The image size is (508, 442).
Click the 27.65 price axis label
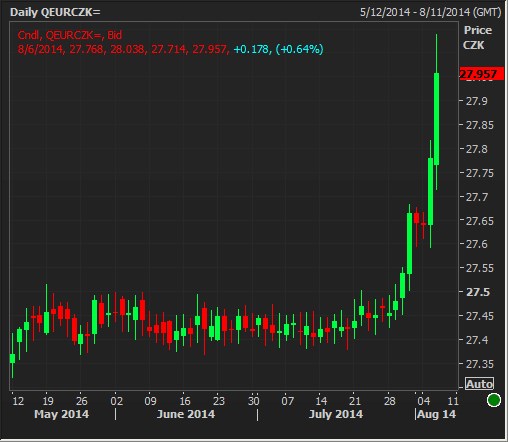tap(480, 221)
